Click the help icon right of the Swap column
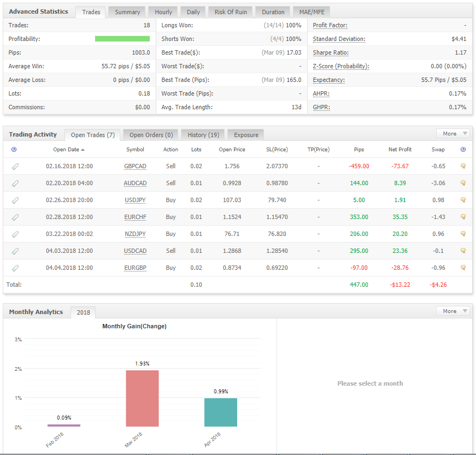The image size is (476, 455). tap(463, 149)
